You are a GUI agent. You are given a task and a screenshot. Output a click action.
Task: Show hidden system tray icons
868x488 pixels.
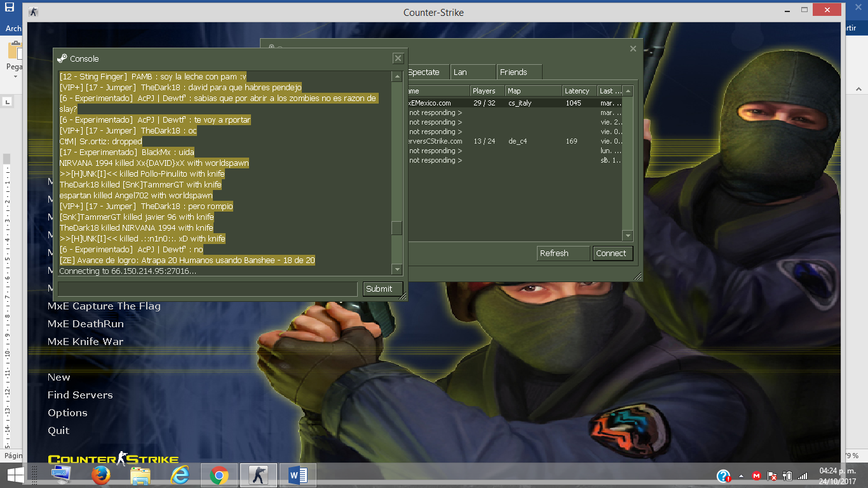(741, 476)
